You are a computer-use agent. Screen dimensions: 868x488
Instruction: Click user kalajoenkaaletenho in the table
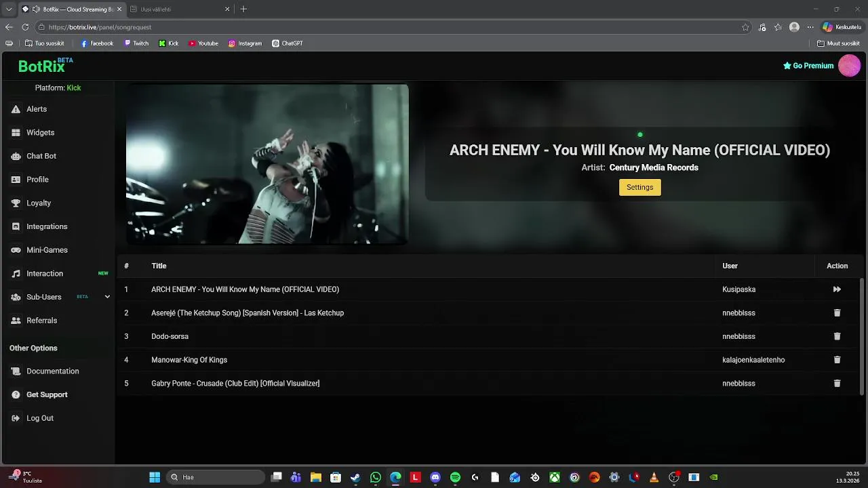[x=753, y=360]
